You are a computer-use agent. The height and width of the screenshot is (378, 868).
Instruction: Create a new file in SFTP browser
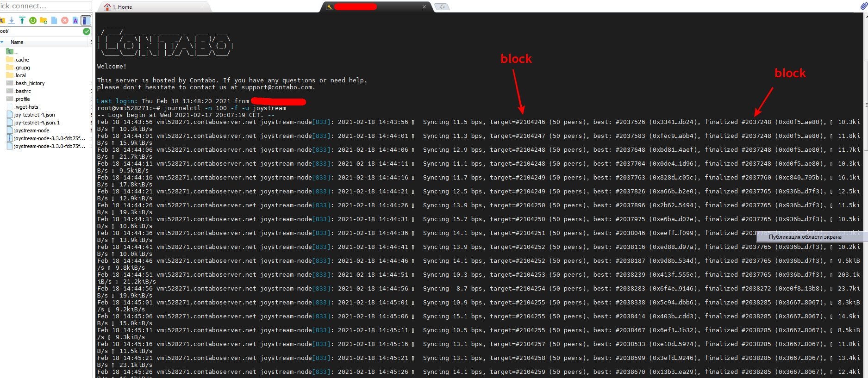(x=54, y=20)
